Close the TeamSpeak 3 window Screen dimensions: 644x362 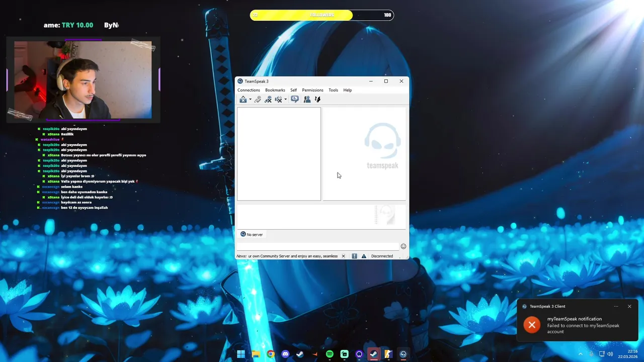click(401, 81)
